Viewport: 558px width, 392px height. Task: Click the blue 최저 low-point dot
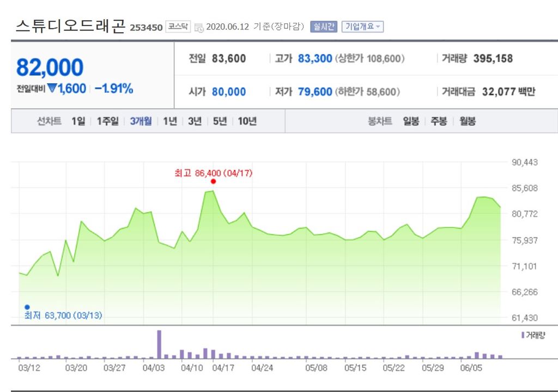point(27,307)
